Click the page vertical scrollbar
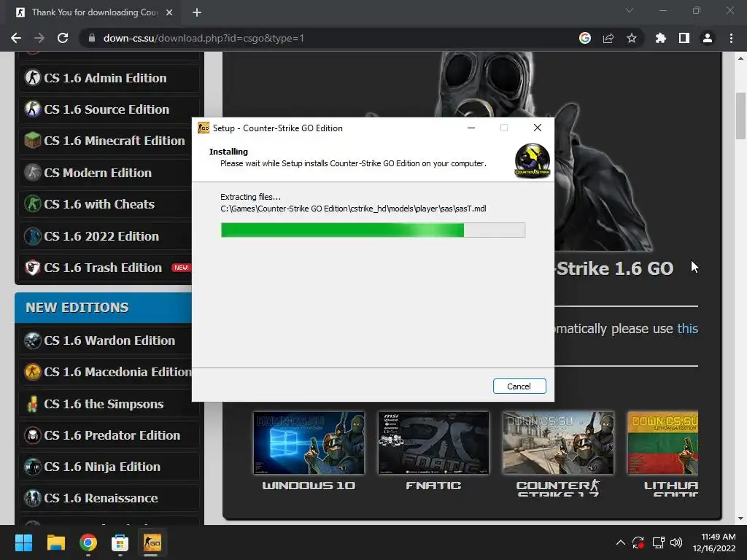The height and width of the screenshot is (560, 747). point(740,116)
